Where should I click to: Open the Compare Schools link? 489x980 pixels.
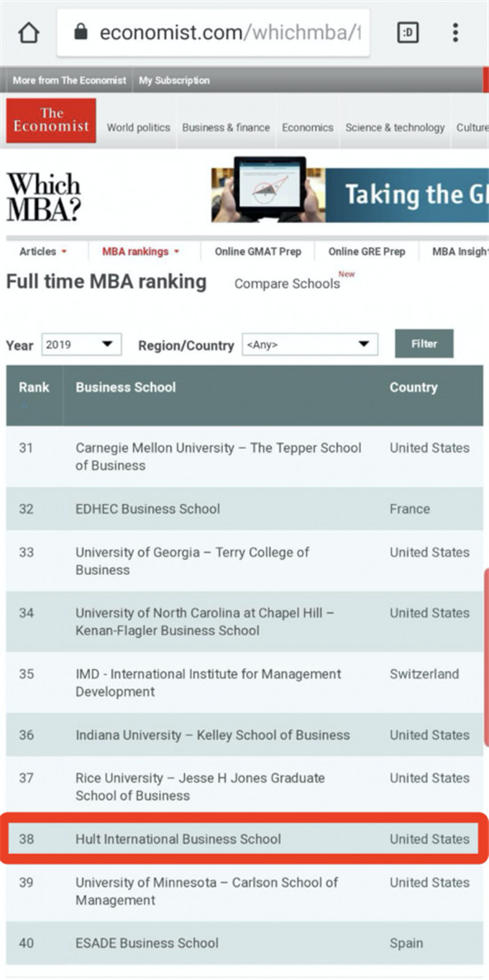click(x=287, y=283)
